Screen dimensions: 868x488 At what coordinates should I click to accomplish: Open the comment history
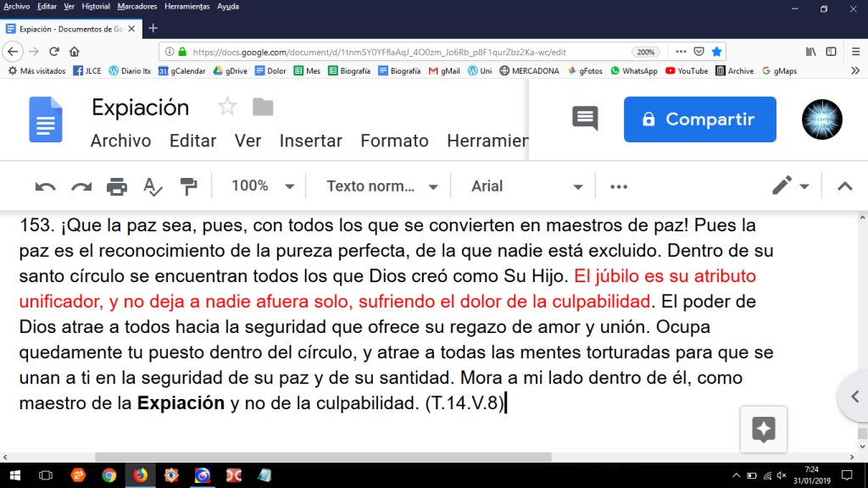583,119
